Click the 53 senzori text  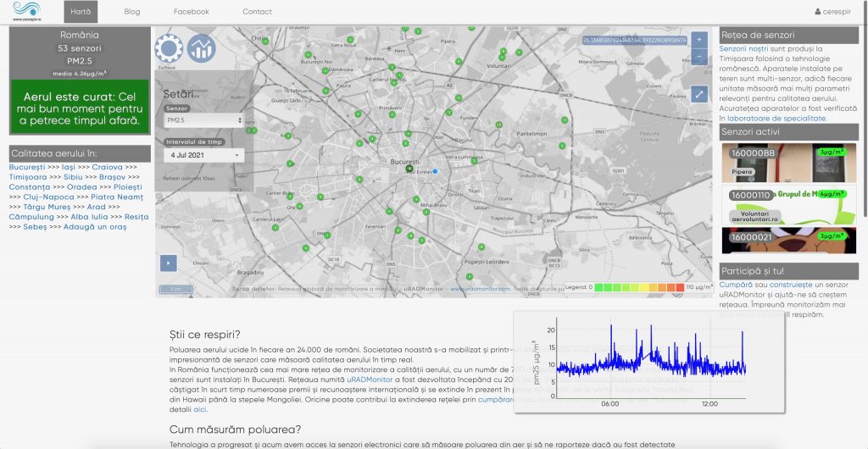80,48
